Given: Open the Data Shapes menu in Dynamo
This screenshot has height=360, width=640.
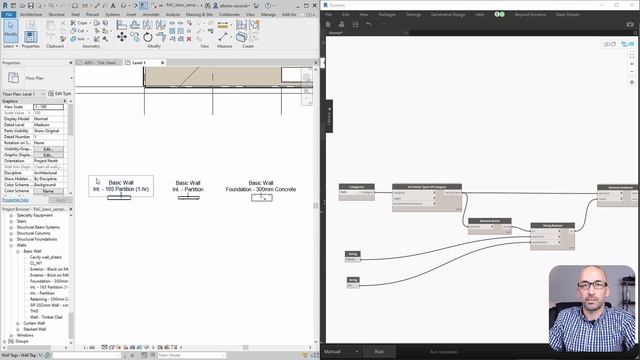Looking at the screenshot, I should 567,14.
